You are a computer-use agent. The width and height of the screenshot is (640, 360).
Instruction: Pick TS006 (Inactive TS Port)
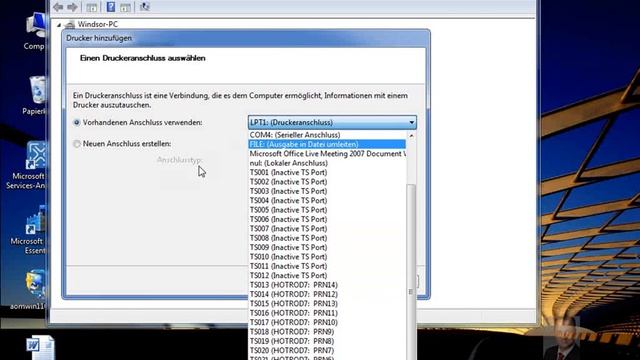click(x=327, y=219)
